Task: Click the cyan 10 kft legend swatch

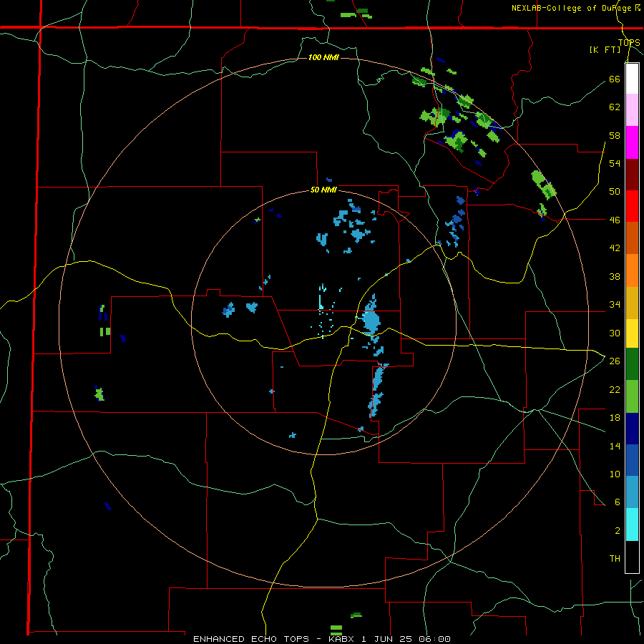Action: click(x=632, y=525)
